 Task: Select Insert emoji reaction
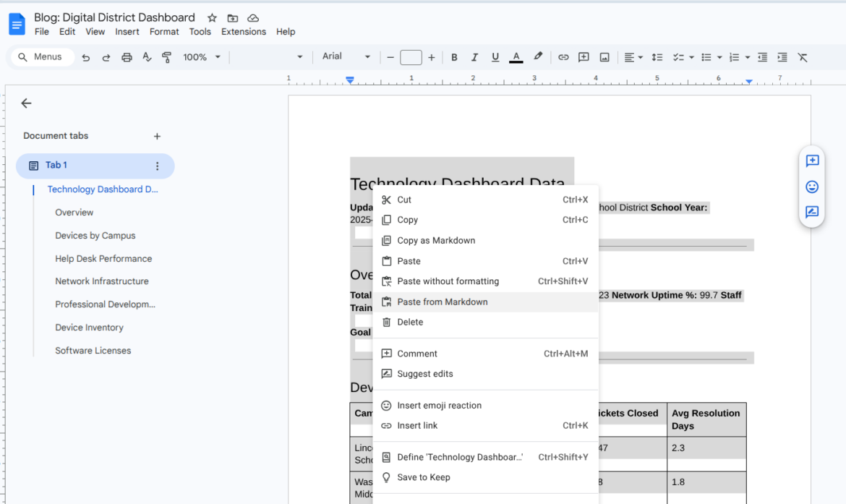[486, 406]
